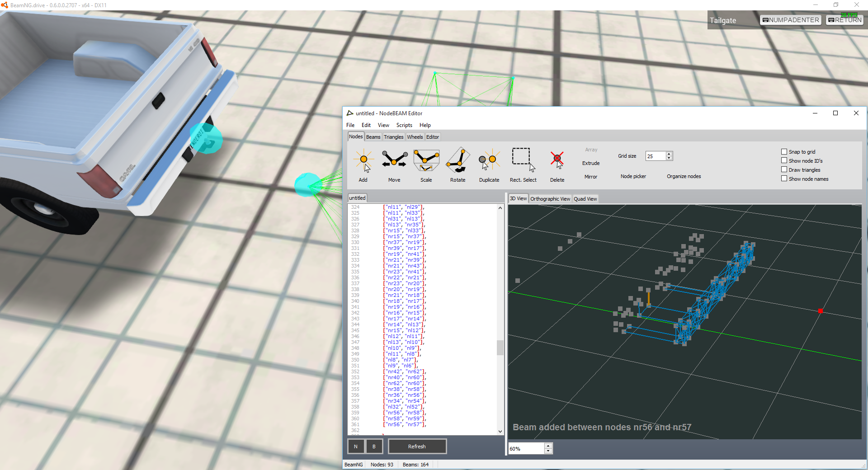Click Organize nodes
Image resolution: width=868 pixels, height=470 pixels.
pos(684,176)
